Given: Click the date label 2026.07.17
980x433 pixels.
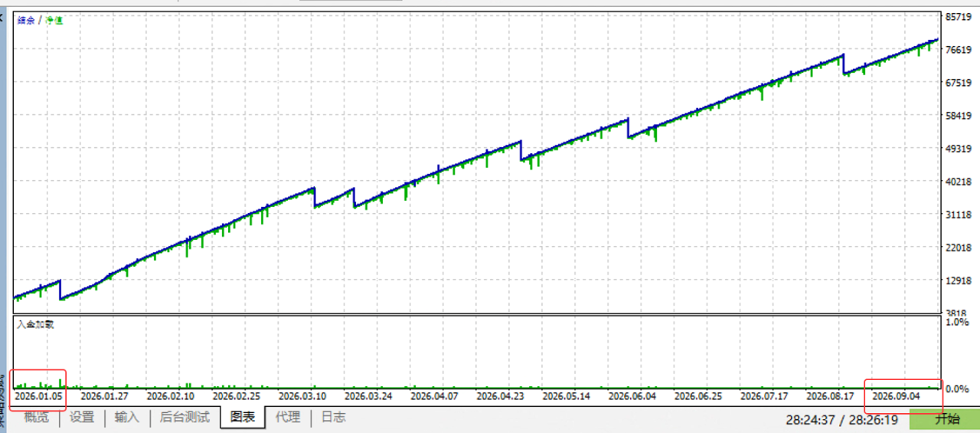Looking at the screenshot, I should coord(764,396).
